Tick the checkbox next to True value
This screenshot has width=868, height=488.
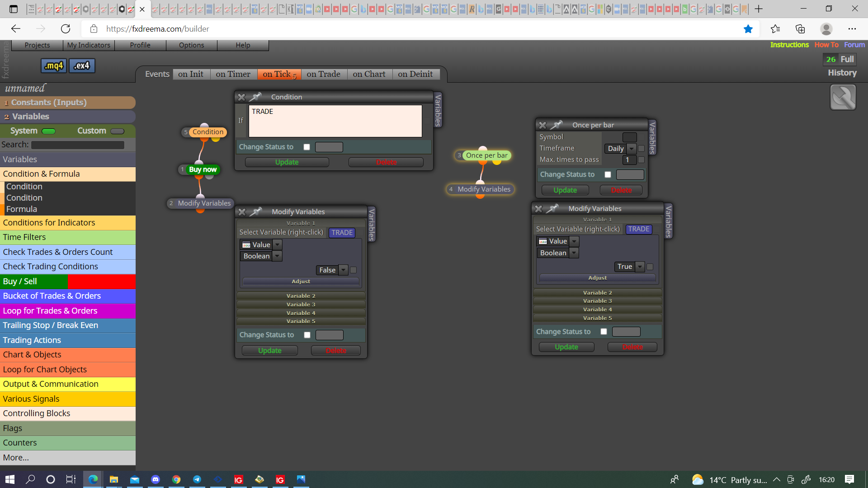point(650,267)
